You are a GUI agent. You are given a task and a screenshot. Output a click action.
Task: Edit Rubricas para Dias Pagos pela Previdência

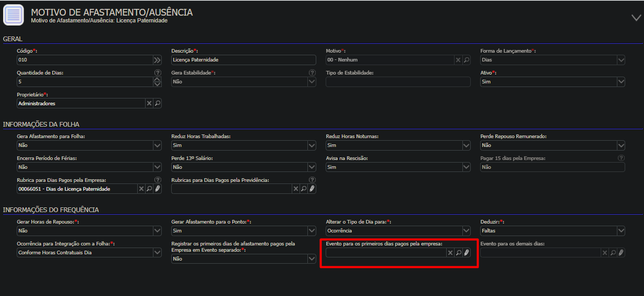pyautogui.click(x=312, y=189)
